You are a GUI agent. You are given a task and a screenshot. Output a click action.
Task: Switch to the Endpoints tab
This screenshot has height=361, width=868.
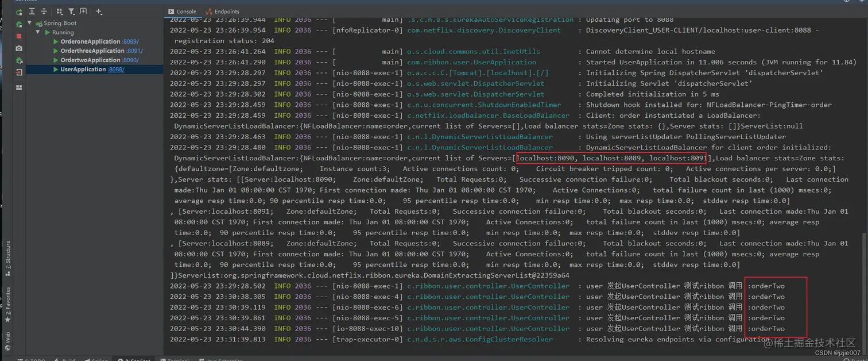[x=223, y=11]
